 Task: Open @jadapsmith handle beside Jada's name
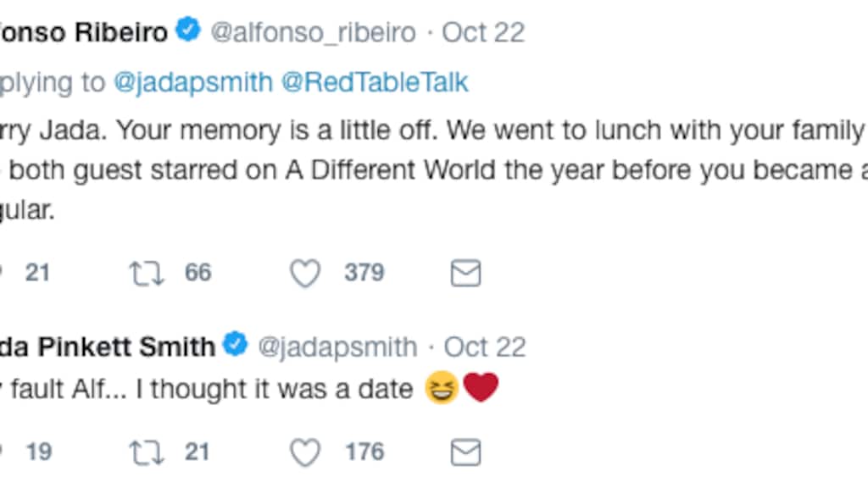(x=337, y=347)
